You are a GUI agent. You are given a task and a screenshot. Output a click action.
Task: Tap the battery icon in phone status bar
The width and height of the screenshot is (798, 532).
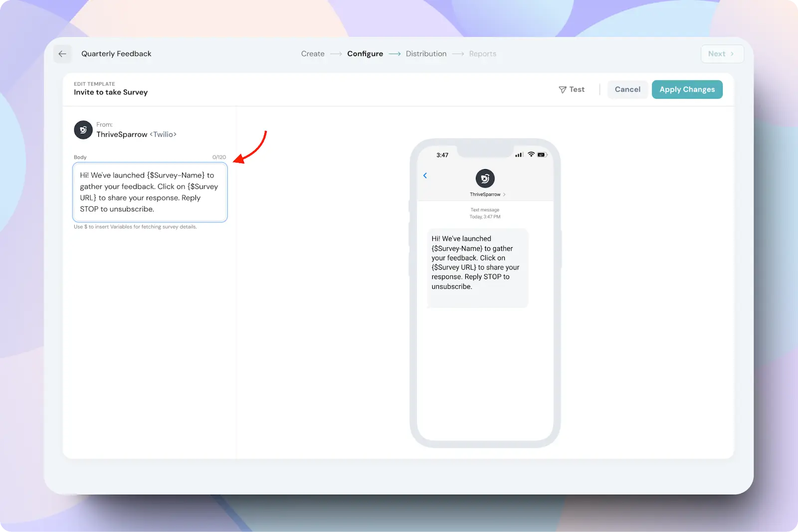(x=542, y=155)
